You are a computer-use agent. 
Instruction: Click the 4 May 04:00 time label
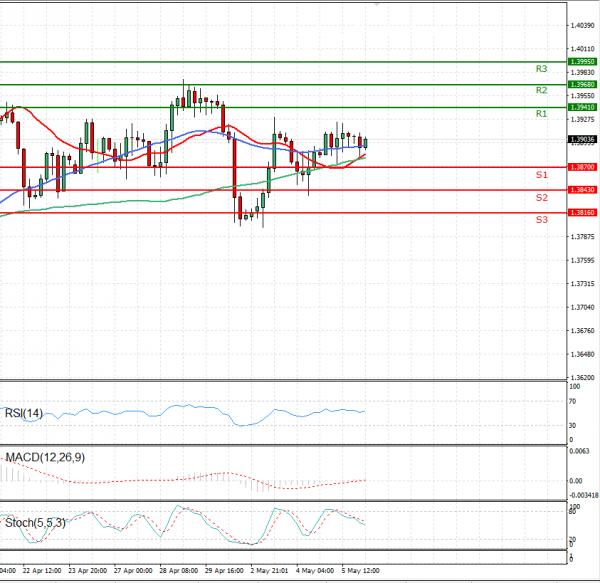click(x=315, y=571)
